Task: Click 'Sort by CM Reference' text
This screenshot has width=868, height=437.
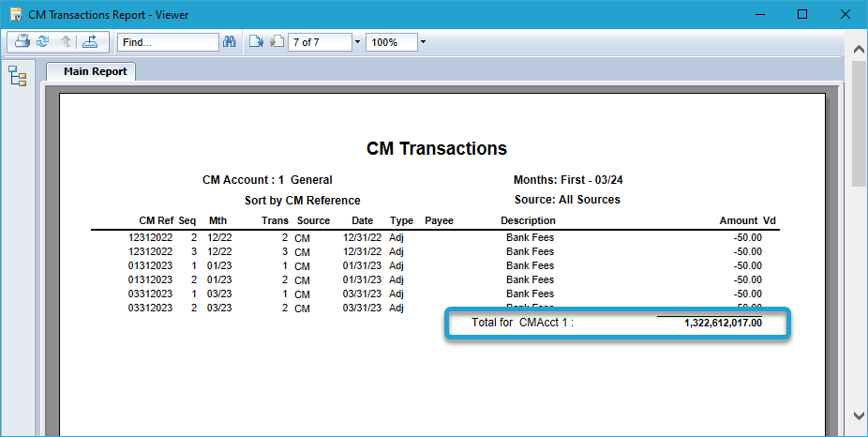Action: pyautogui.click(x=302, y=201)
